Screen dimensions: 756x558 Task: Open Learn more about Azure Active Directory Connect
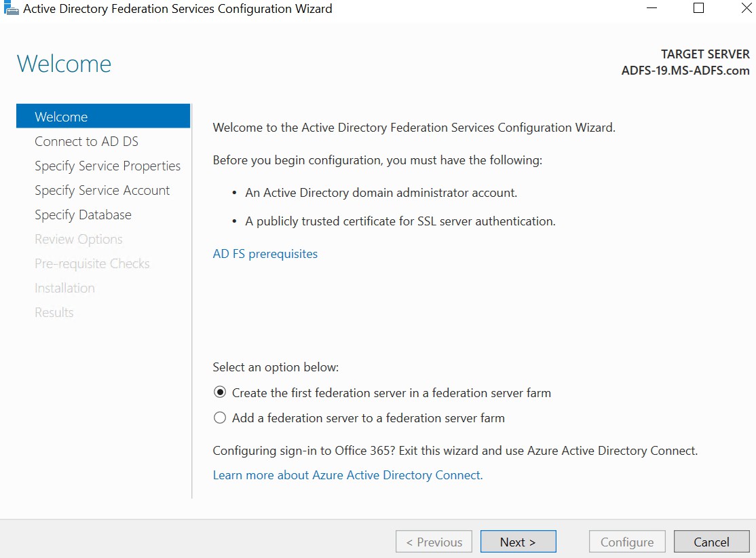pos(347,475)
